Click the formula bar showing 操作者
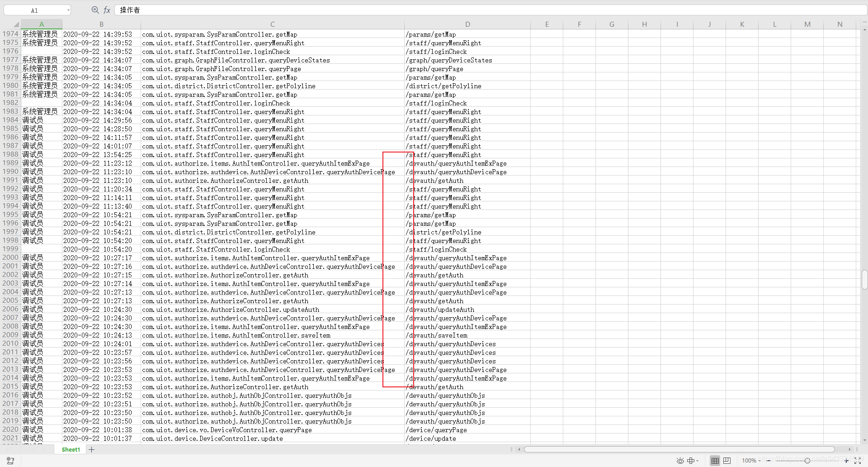The width and height of the screenshot is (868, 467). tap(491, 10)
